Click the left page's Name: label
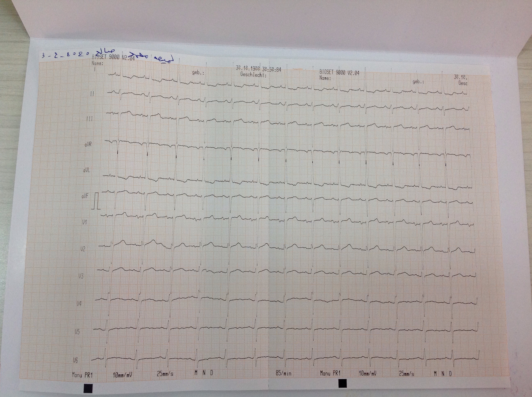The width and height of the screenshot is (532, 397). click(x=98, y=63)
